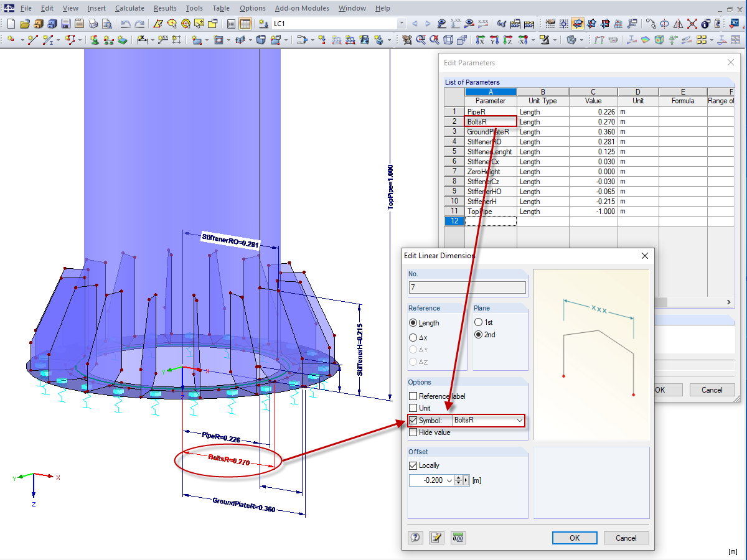Click the 0.00 decimal places icon

459,538
